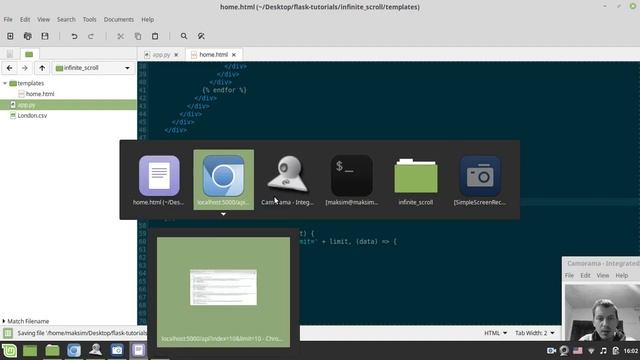Paste from clipboard toolbar icon
This screenshot has width=640, height=360.
155,36
